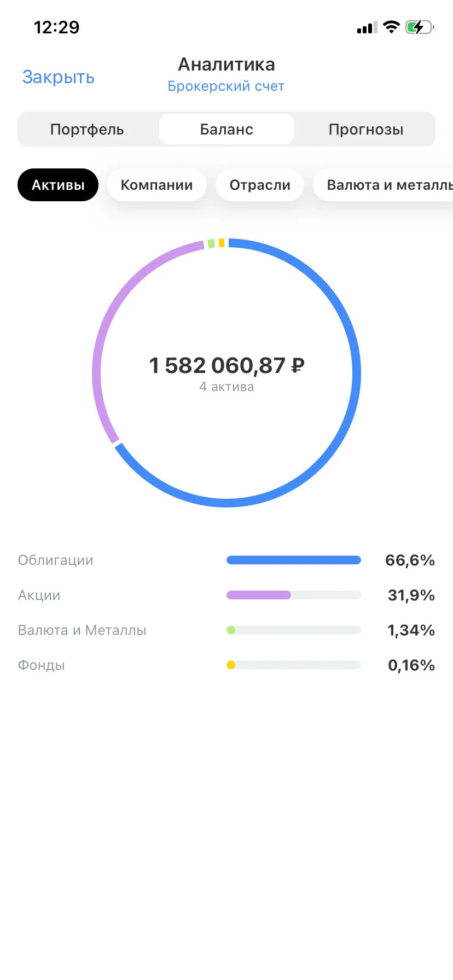The height and width of the screenshot is (980, 453).
Task: Select the Активы filter chip
Action: point(58,185)
